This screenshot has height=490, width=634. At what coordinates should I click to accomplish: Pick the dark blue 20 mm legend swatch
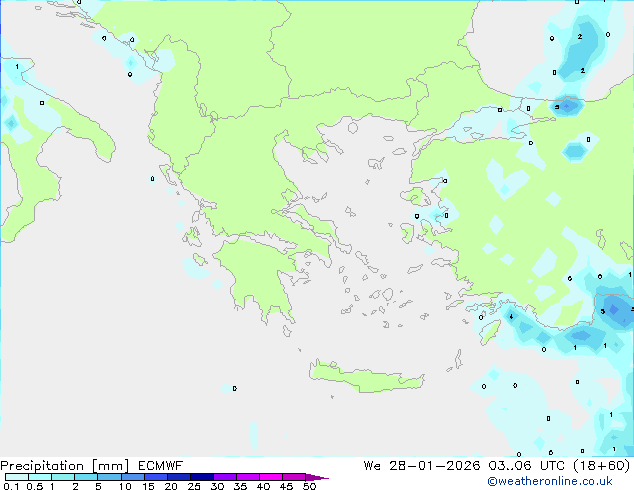point(178,477)
